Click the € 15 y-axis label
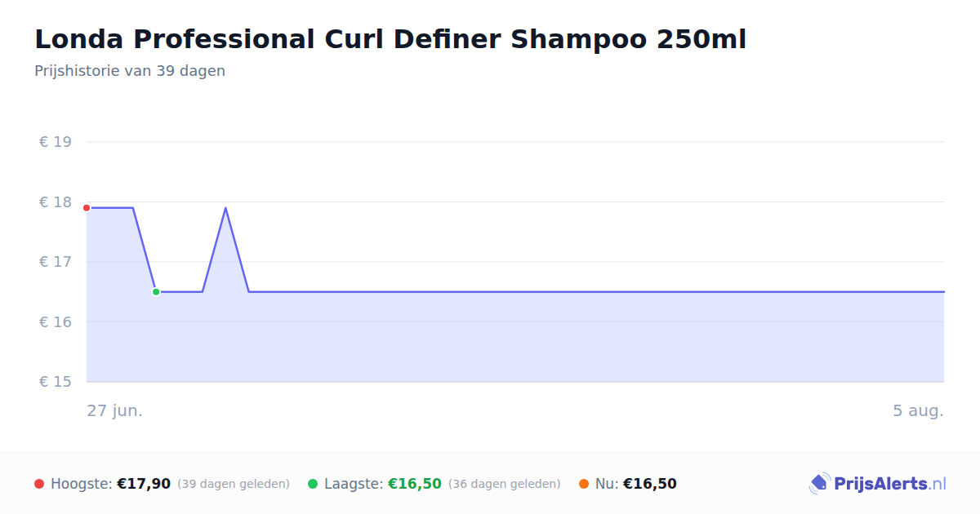980x514 pixels. click(x=56, y=382)
